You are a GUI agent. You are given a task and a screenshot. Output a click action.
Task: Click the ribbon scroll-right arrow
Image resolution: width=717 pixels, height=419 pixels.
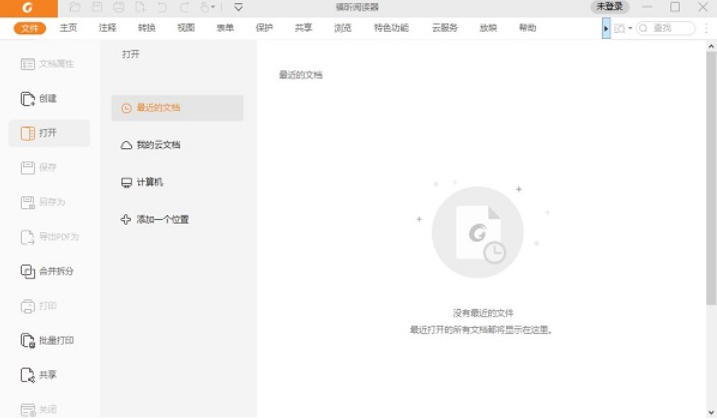click(606, 28)
